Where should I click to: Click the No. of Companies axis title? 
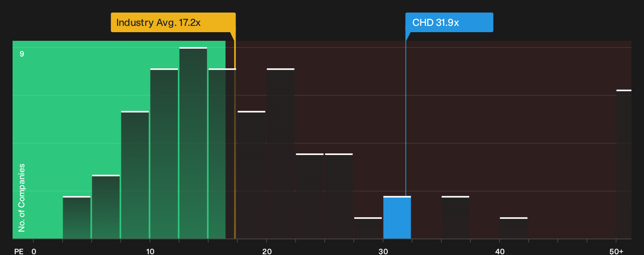point(22,198)
